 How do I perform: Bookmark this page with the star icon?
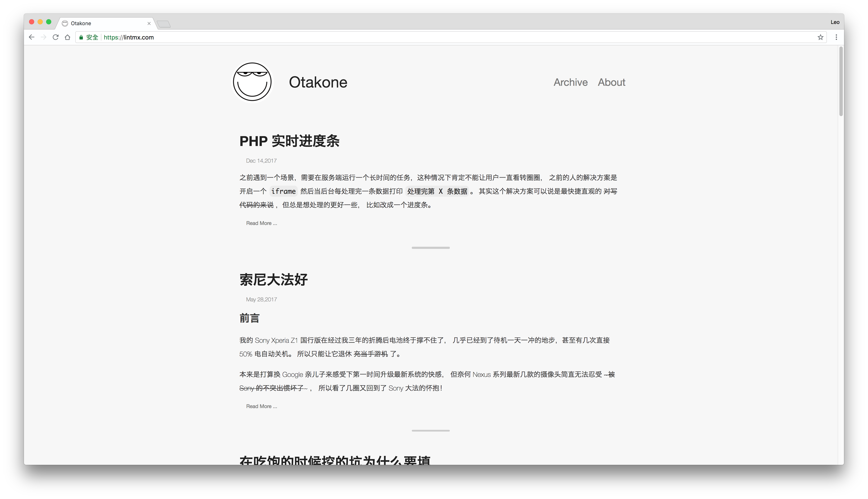[x=820, y=37]
